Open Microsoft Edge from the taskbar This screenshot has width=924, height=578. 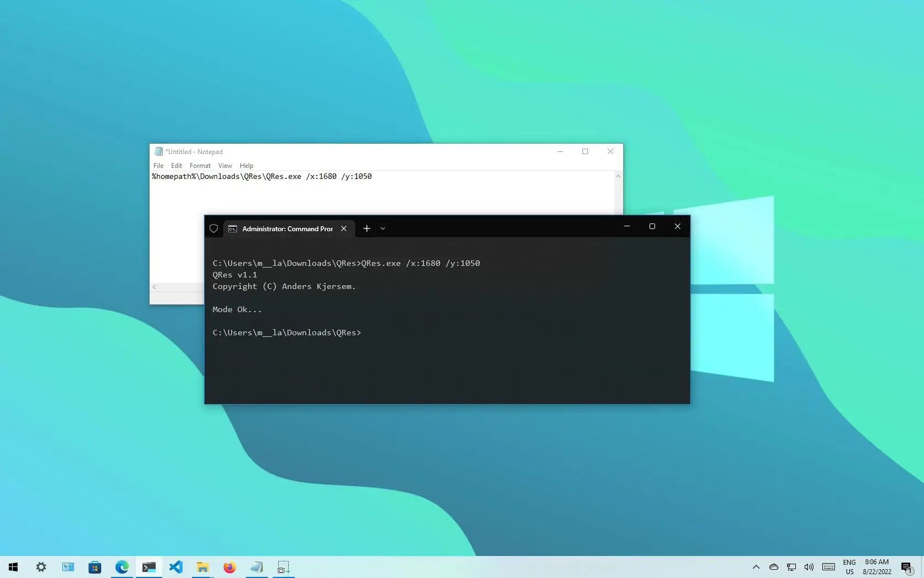(122, 568)
